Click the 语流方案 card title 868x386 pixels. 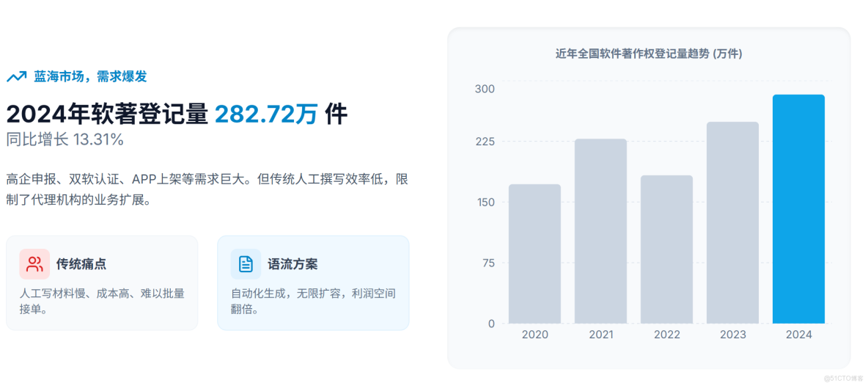293,264
